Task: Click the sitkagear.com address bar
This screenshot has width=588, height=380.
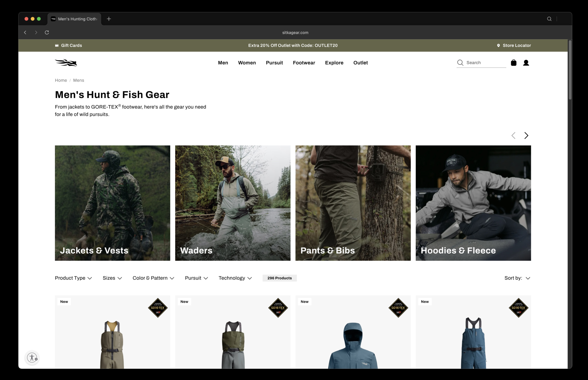Action: [x=295, y=33]
